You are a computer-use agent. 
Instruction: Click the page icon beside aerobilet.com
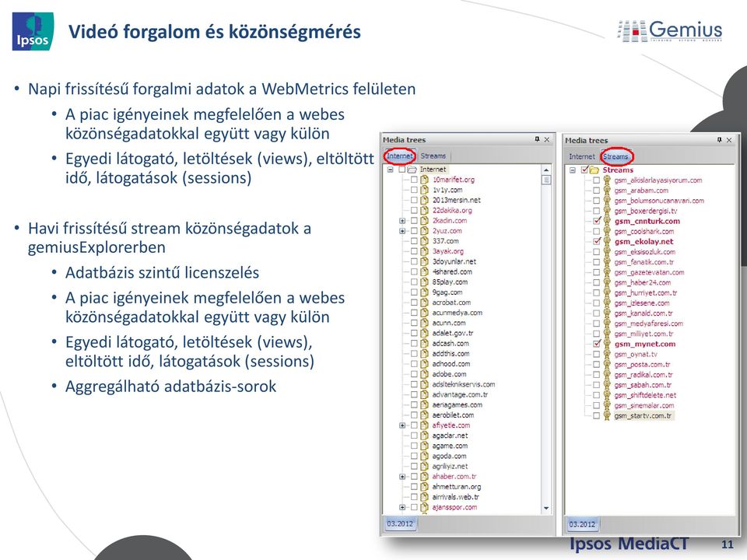coord(425,415)
